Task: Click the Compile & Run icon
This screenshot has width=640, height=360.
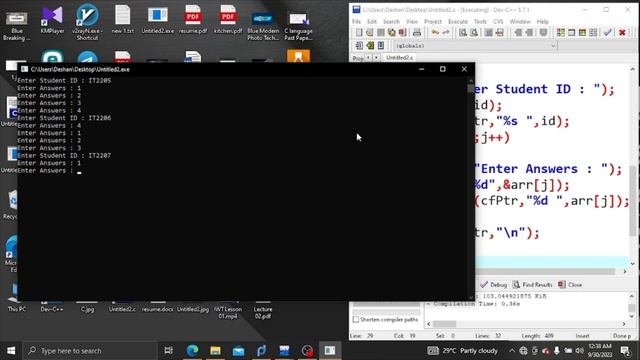Action: 582,33
